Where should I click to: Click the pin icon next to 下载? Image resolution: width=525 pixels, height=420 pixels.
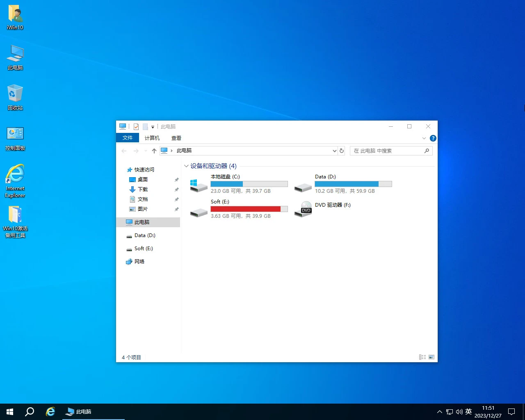(x=176, y=189)
